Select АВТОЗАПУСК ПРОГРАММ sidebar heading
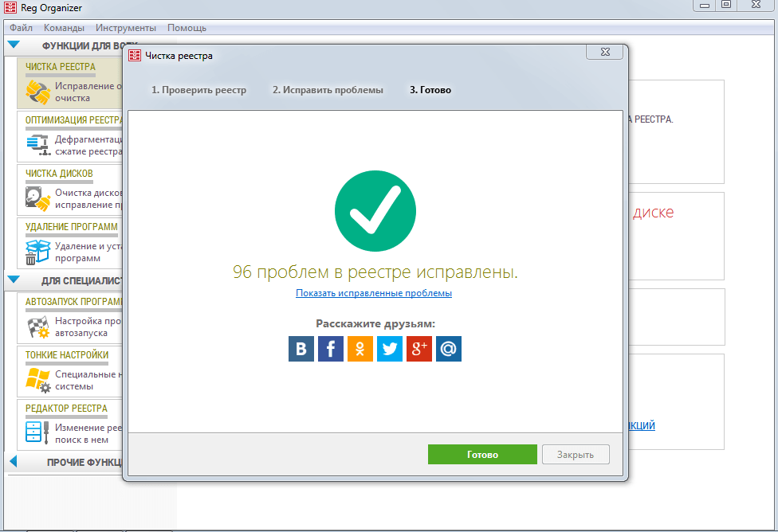 click(74, 302)
